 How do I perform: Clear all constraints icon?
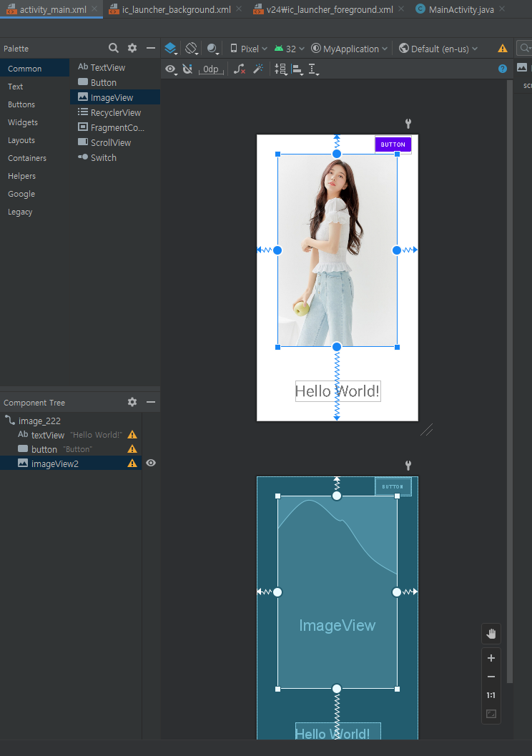tap(240, 69)
